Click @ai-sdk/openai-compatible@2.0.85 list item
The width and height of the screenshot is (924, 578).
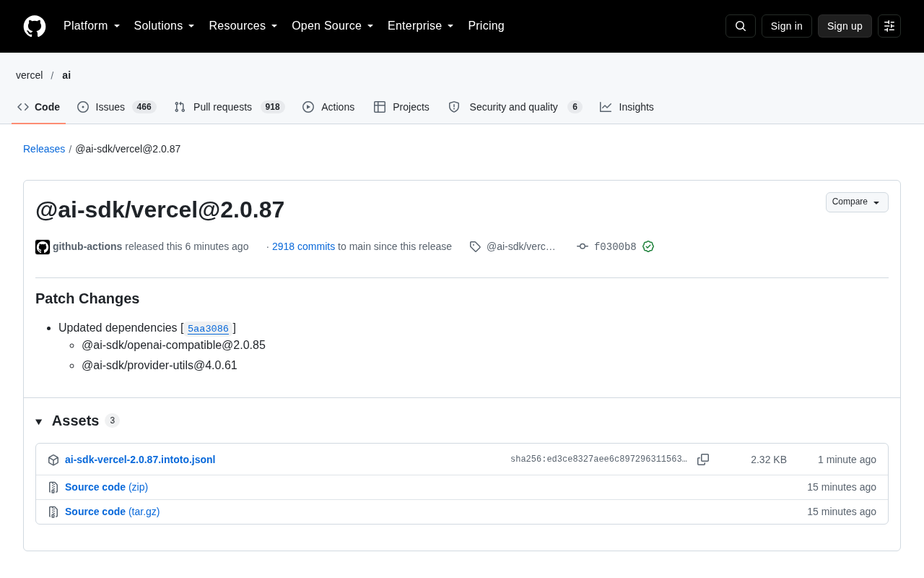[173, 345]
